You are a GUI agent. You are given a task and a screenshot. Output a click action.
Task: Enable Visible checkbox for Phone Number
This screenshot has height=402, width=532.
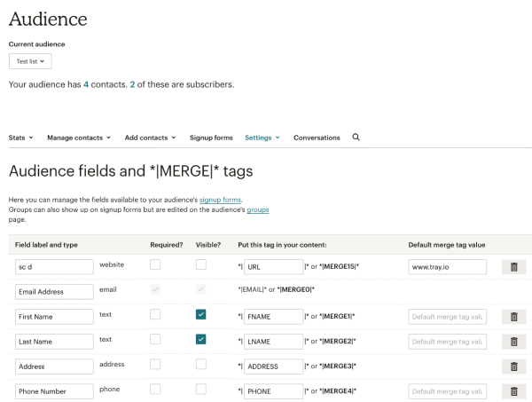[x=201, y=390]
